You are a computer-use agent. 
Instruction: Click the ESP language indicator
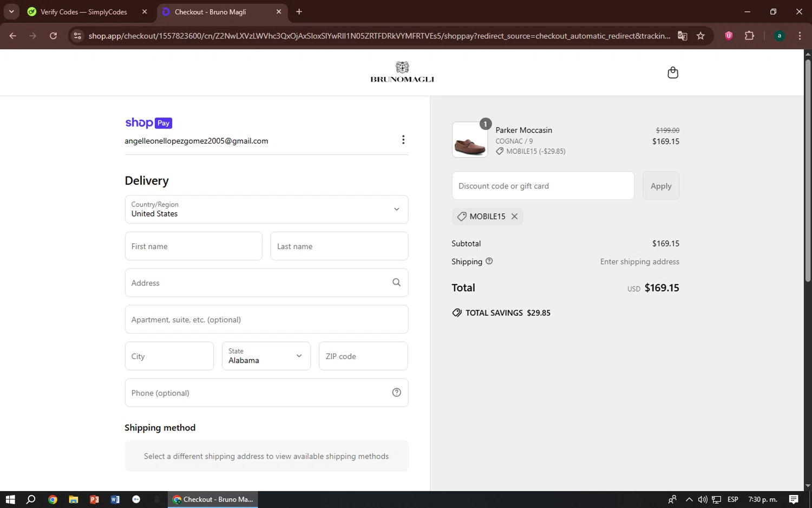[x=733, y=499]
